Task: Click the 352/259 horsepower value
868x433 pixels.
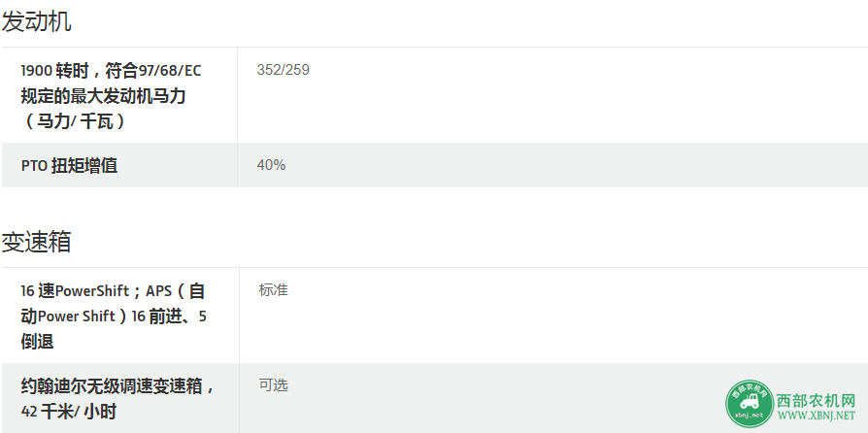Action: [283, 70]
